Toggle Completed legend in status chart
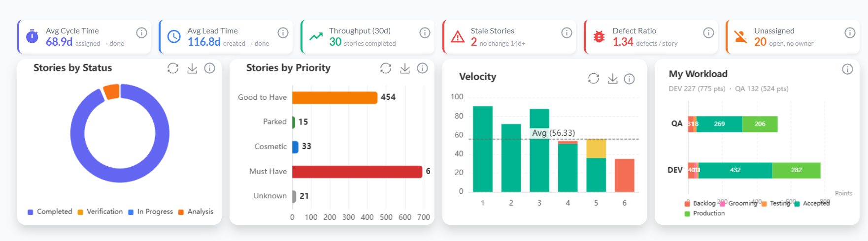This screenshot has width=868, height=241. tap(50, 211)
